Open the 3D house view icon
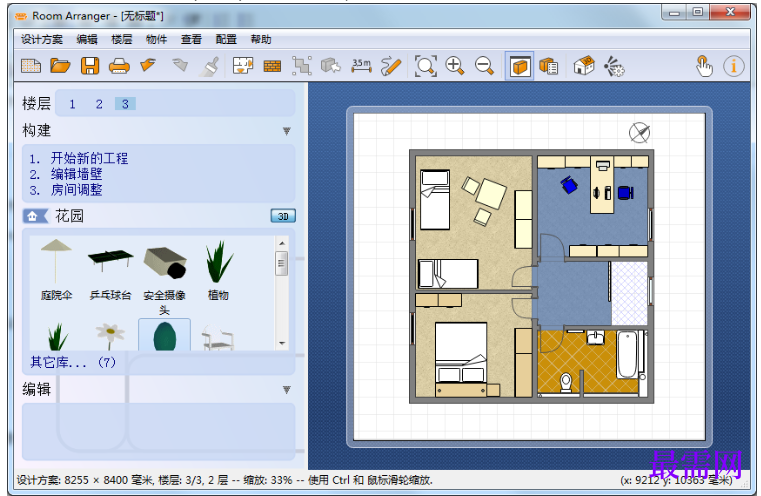 (584, 66)
